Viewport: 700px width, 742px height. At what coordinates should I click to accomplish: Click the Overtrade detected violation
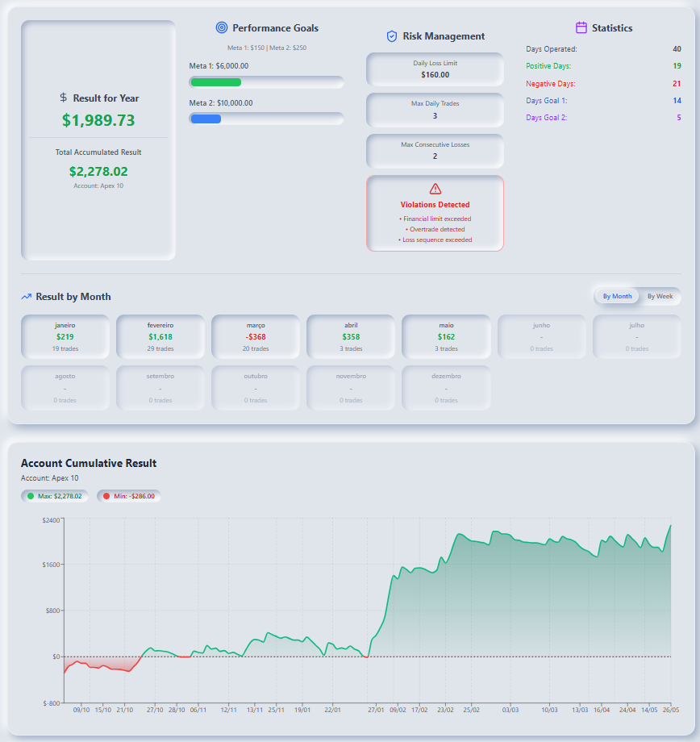coord(435,229)
